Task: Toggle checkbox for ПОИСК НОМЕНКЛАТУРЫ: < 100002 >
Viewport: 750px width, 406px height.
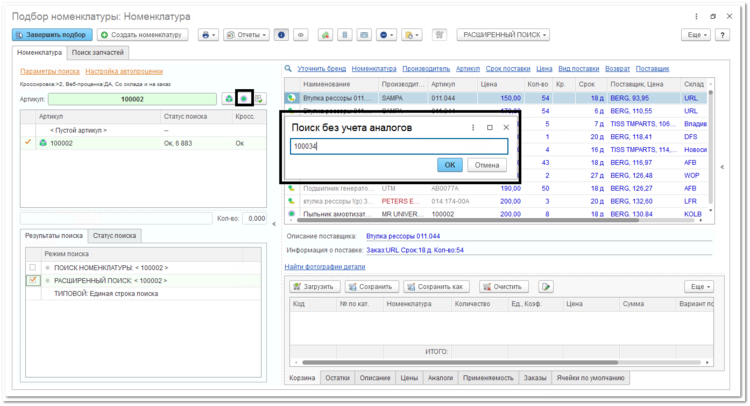Action: pos(33,267)
